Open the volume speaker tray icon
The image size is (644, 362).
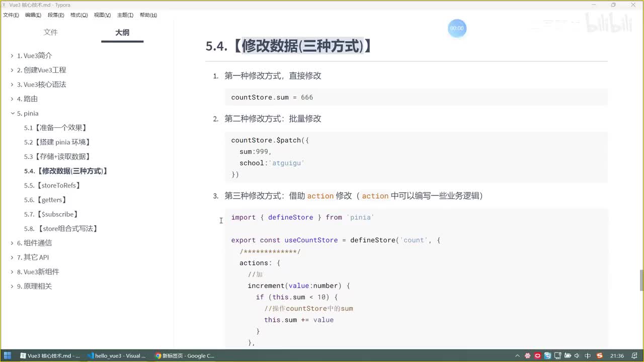[x=577, y=355]
